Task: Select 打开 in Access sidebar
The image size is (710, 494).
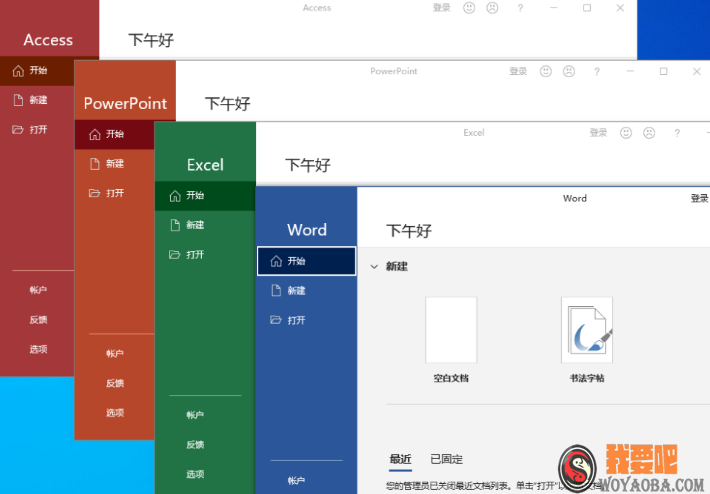Action: (37, 130)
